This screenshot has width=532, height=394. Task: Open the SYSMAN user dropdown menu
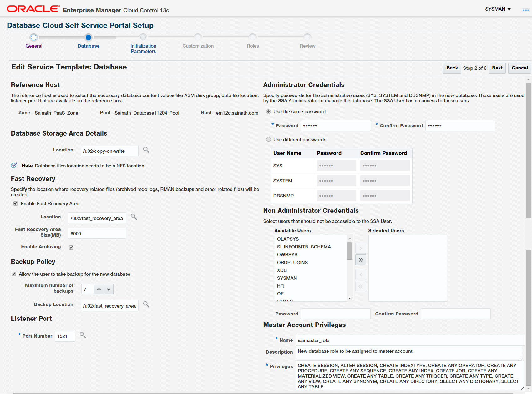pyautogui.click(x=498, y=9)
